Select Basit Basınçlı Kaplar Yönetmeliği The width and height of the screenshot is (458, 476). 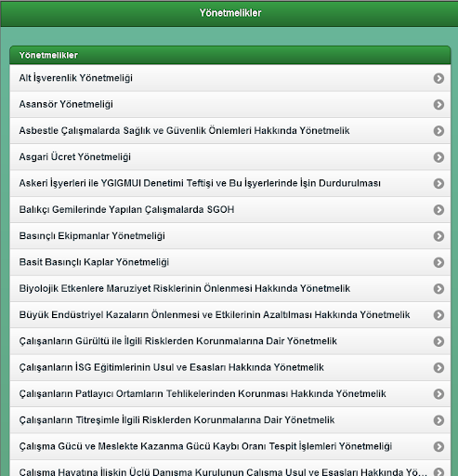coord(230,262)
